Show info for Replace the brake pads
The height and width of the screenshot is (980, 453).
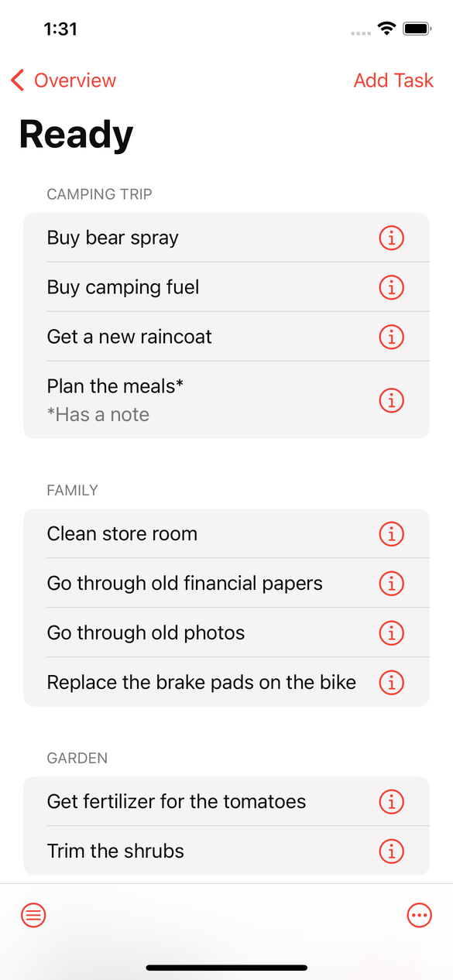click(x=391, y=682)
